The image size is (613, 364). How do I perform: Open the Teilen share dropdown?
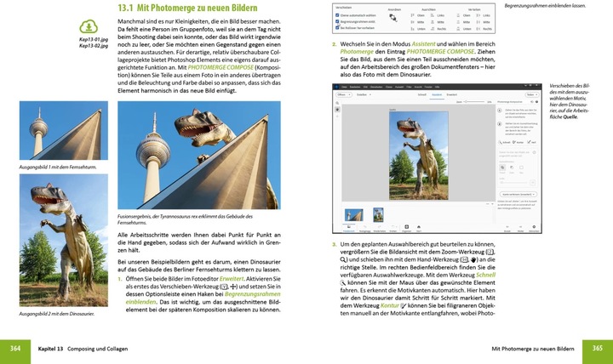click(532, 94)
